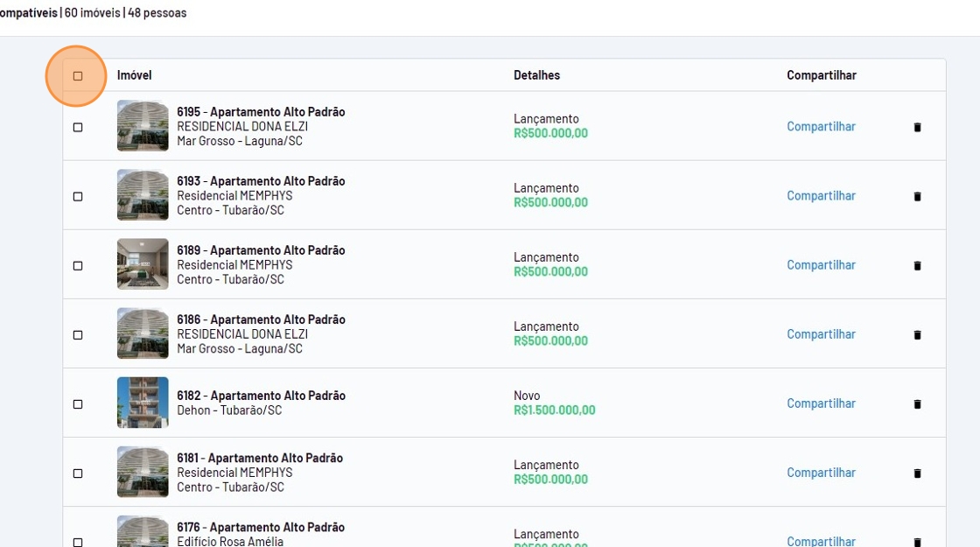Click the 6182 Dehon building thumbnail
Viewport: 980px width, 547px height.
click(x=143, y=403)
